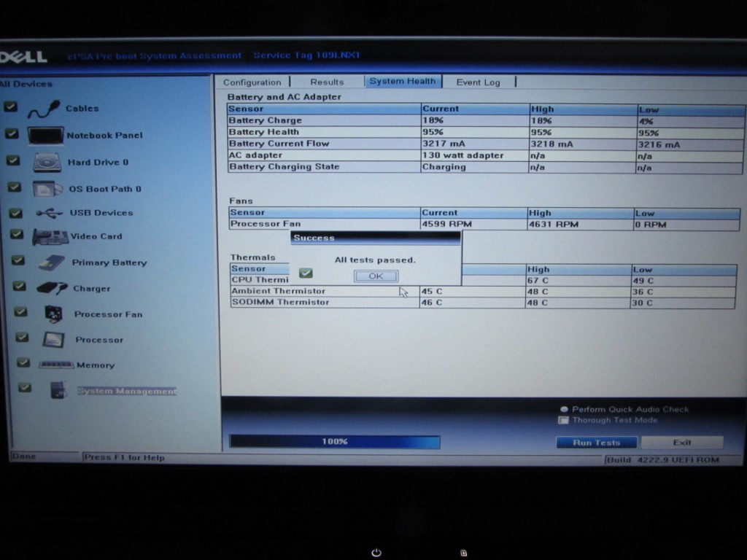This screenshot has width=747, height=560.
Task: Click the Battery Charging State row label
Action: point(285,167)
